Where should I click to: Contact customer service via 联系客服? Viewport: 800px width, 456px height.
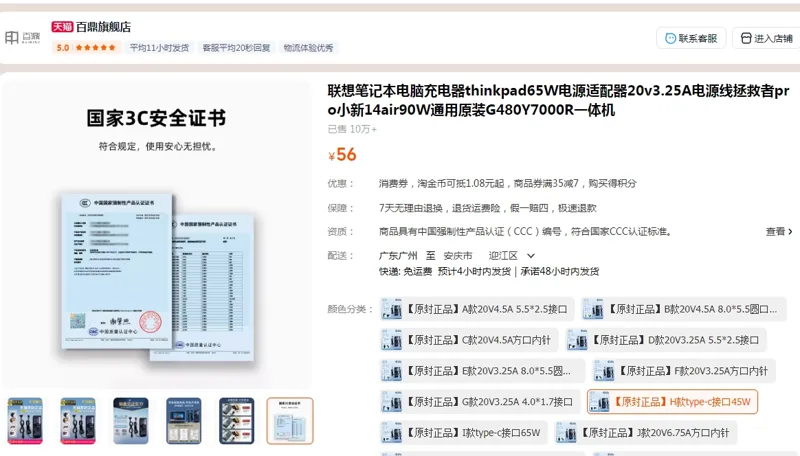coord(691,38)
